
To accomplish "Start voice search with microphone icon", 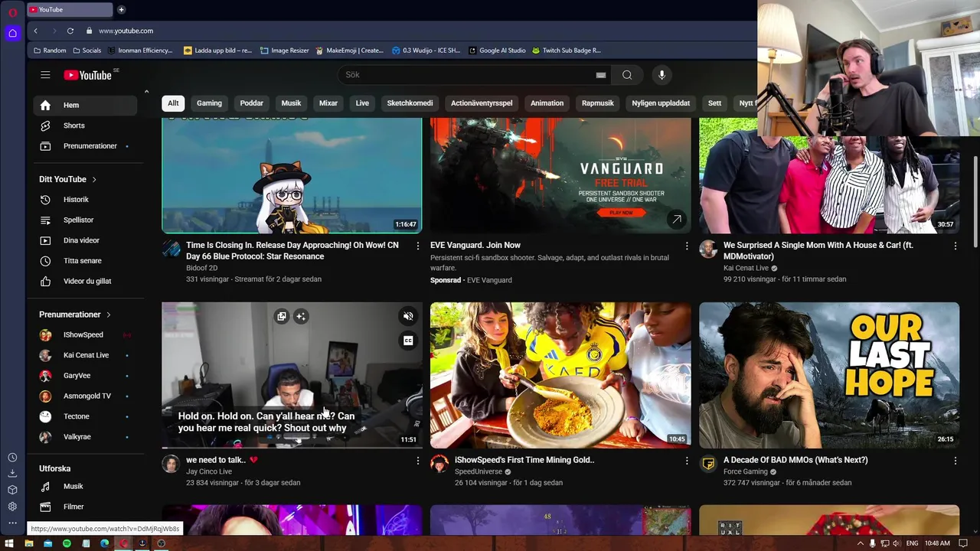I will point(662,75).
